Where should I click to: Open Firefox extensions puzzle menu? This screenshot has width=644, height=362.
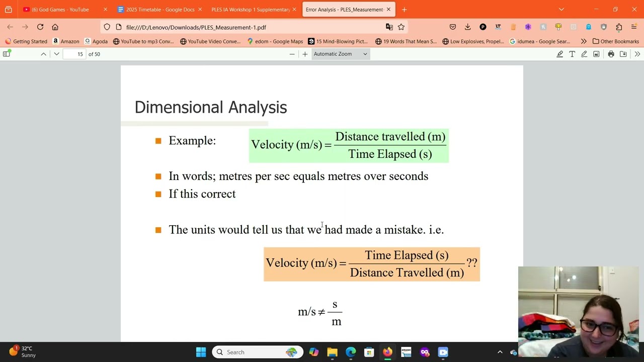point(619,27)
